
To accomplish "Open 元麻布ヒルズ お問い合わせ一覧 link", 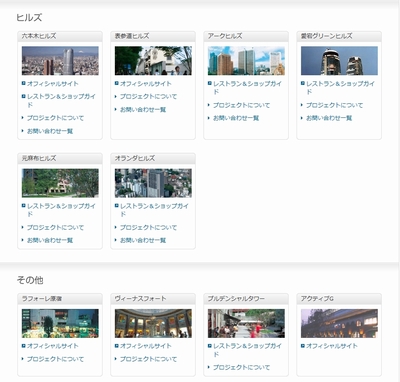I will [50, 240].
